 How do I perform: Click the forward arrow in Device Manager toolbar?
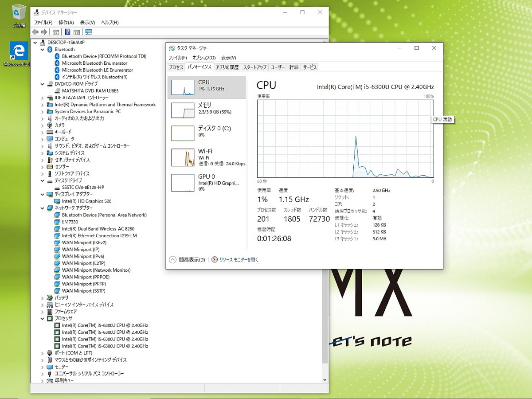(44, 32)
